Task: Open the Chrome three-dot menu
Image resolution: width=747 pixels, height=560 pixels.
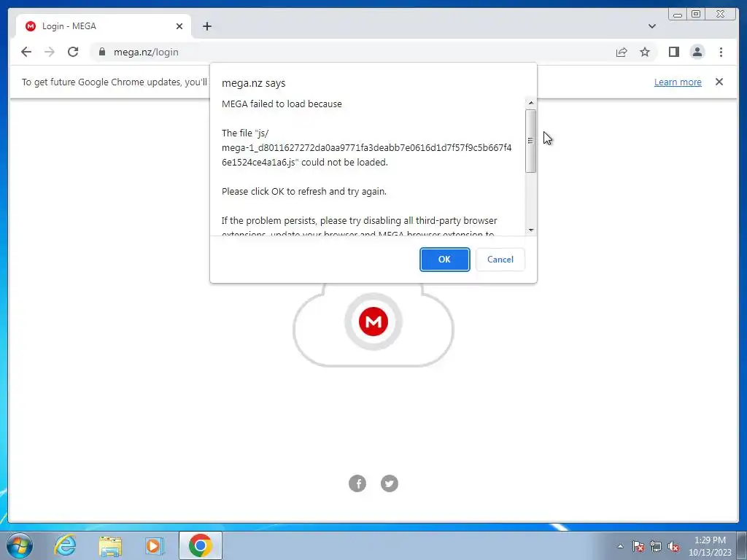Action: coord(721,52)
